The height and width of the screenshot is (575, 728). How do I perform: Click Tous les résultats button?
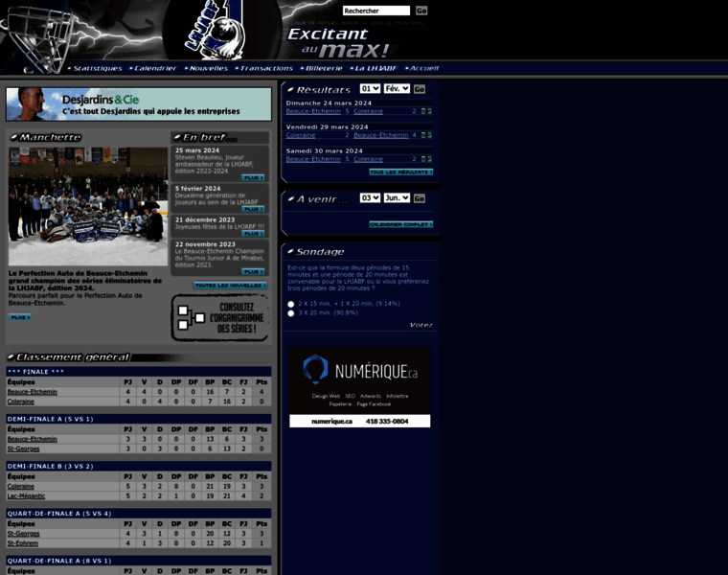(x=401, y=172)
